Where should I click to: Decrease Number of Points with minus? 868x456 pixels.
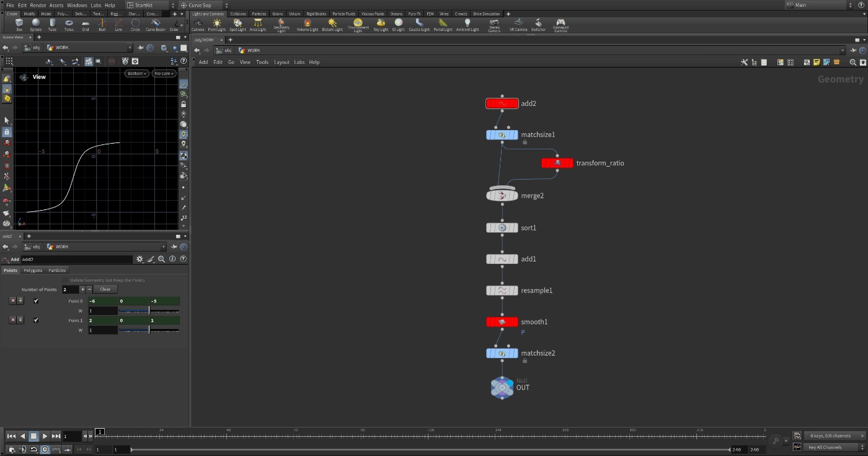click(90, 289)
